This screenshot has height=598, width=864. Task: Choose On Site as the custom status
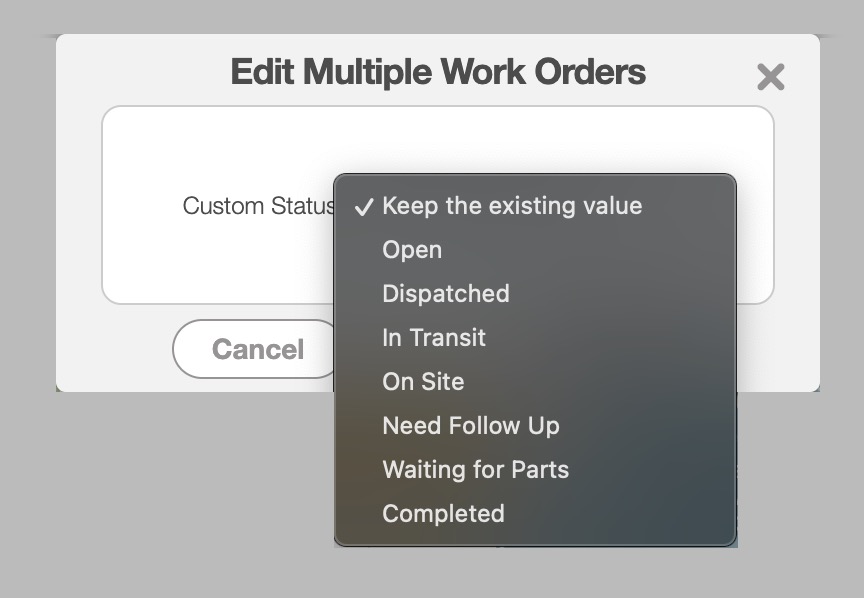(423, 382)
